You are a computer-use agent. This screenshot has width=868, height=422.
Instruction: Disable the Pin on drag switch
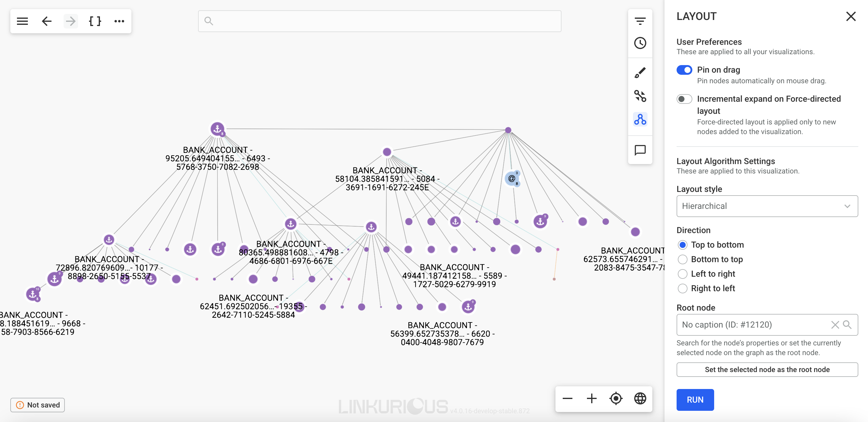pos(684,70)
